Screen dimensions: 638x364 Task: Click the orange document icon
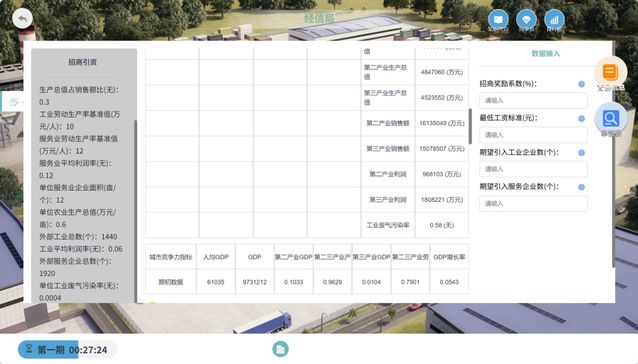tap(610, 72)
